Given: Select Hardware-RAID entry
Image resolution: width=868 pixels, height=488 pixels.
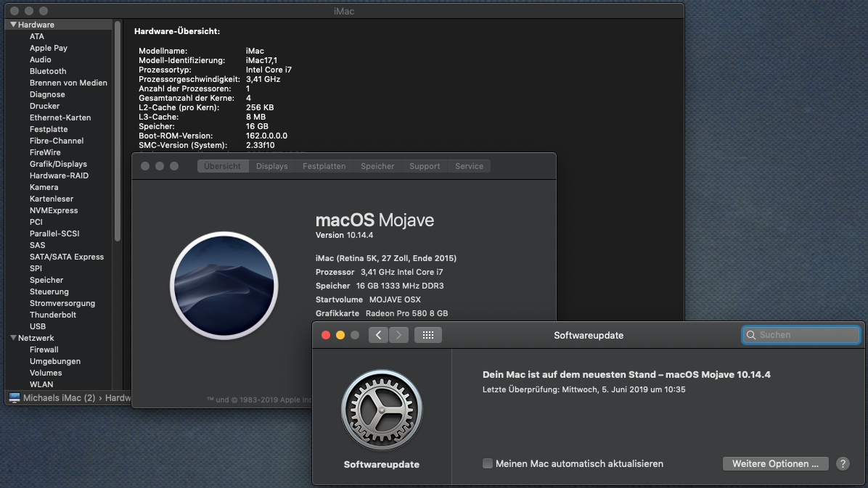Looking at the screenshot, I should [x=59, y=175].
